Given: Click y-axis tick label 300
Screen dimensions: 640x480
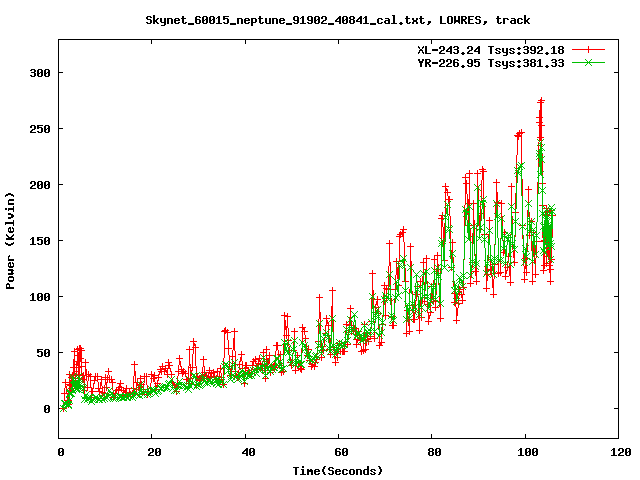Looking at the screenshot, I should [x=40, y=73].
